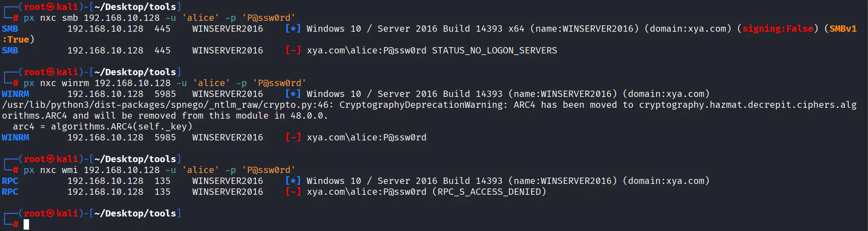Click the Kali symbol in the first prompt
868x231 pixels.
(50, 7)
